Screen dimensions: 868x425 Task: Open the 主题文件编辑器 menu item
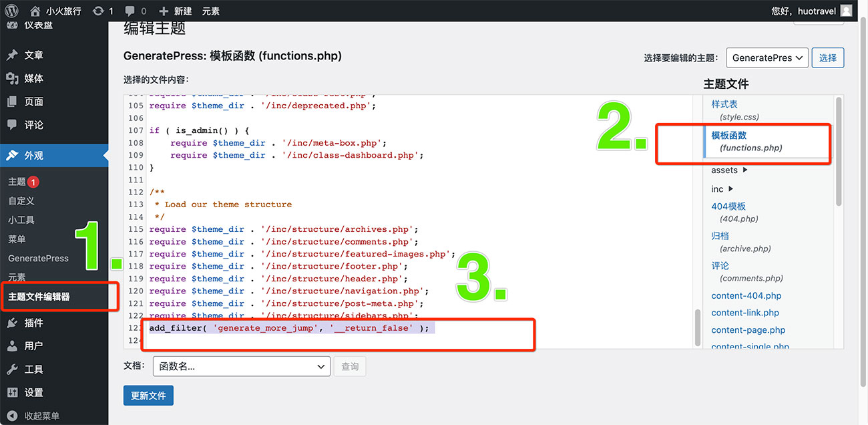(x=39, y=297)
